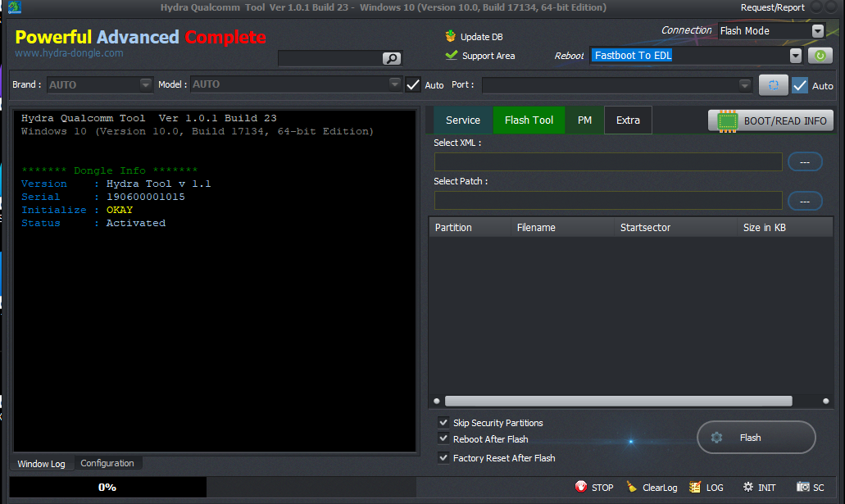Click the red STOP hand icon
845x504 pixels.
(581, 487)
